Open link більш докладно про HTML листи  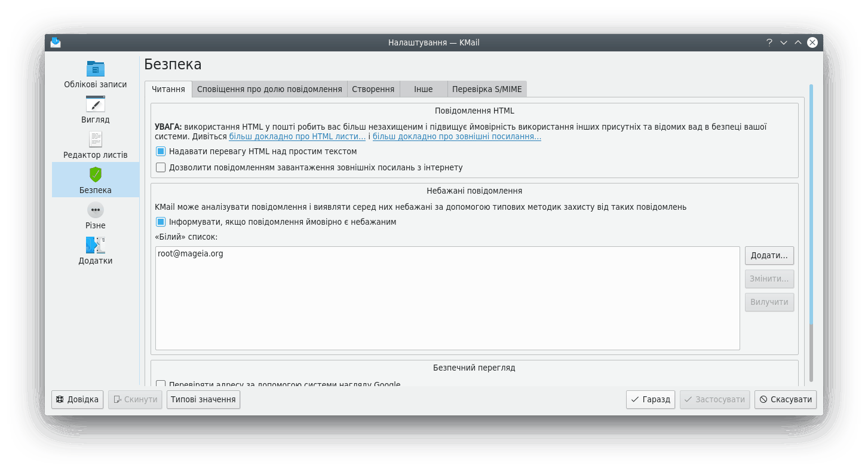(x=297, y=137)
